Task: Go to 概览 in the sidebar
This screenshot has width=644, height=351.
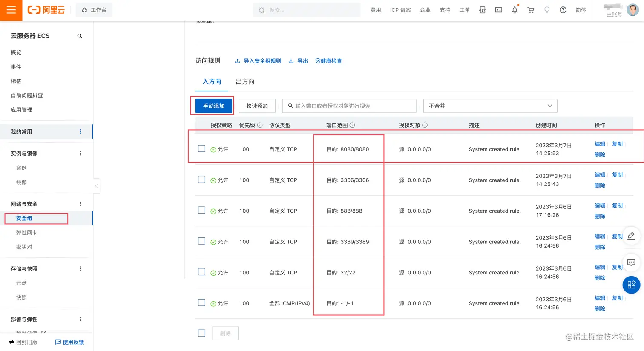Action: coord(16,53)
